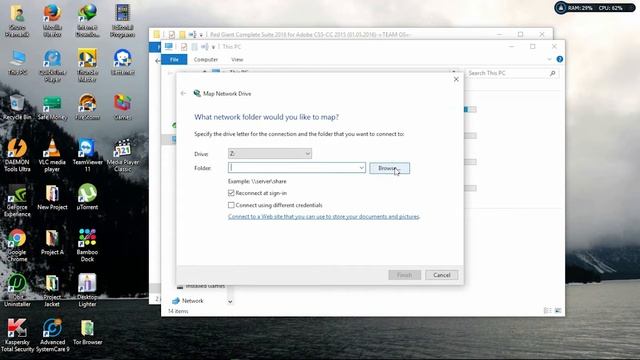Click the properties icon in the Red Giant title bar
Viewport: 640px width, 360px height.
[x=172, y=35]
